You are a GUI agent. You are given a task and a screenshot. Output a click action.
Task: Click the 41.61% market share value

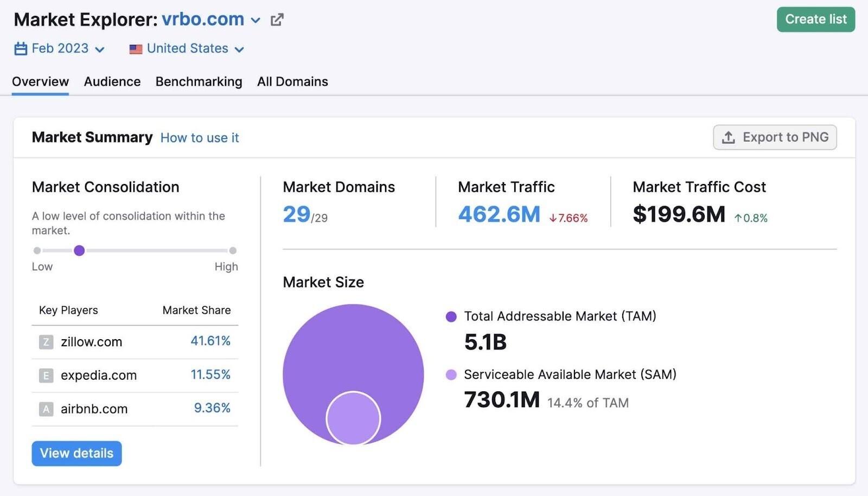pos(210,341)
